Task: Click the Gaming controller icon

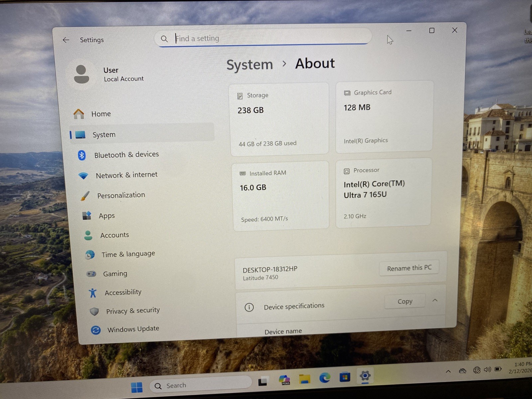Action: coord(91,274)
